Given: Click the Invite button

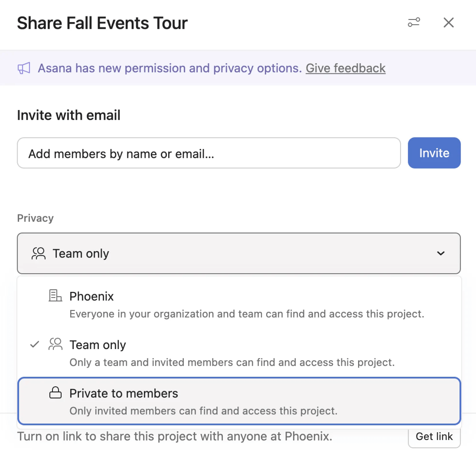Looking at the screenshot, I should click(434, 153).
